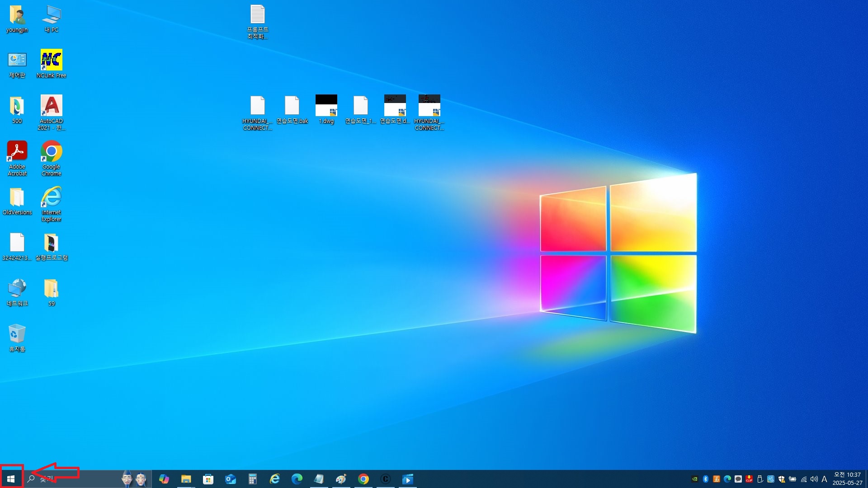Open File Explorer from the taskbar

pos(186,479)
